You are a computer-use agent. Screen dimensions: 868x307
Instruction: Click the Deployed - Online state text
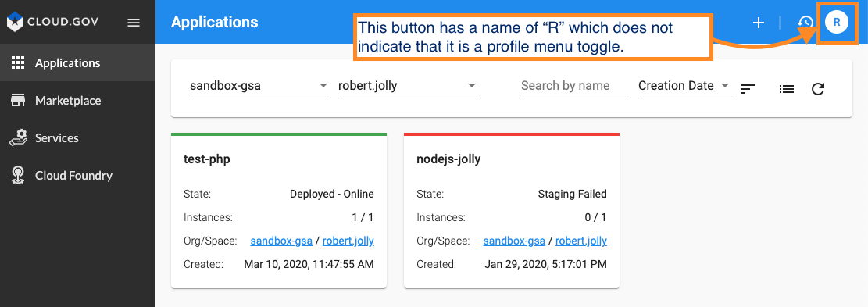[332, 195]
